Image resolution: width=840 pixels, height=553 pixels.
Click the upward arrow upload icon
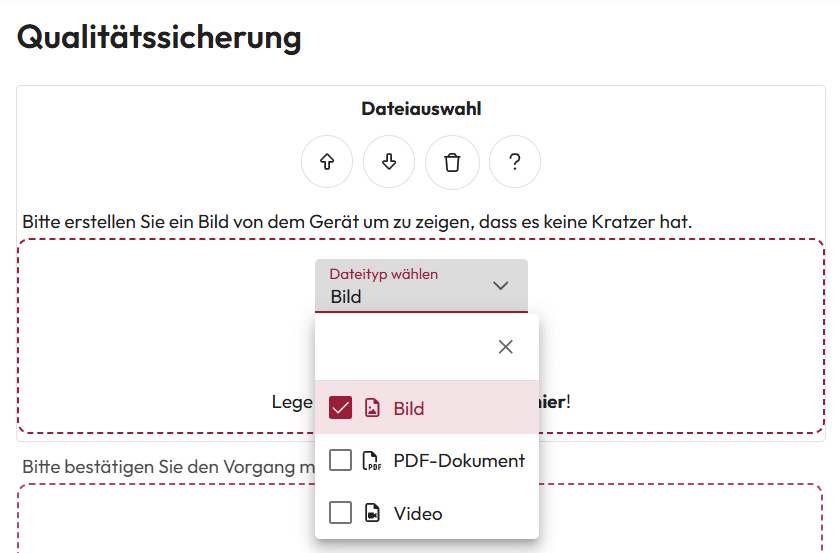pos(327,162)
